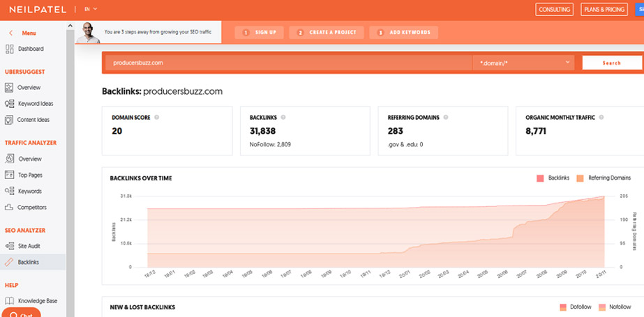The width and height of the screenshot is (644, 317).
Task: Click Neil Patel profile photo
Action: 89,33
